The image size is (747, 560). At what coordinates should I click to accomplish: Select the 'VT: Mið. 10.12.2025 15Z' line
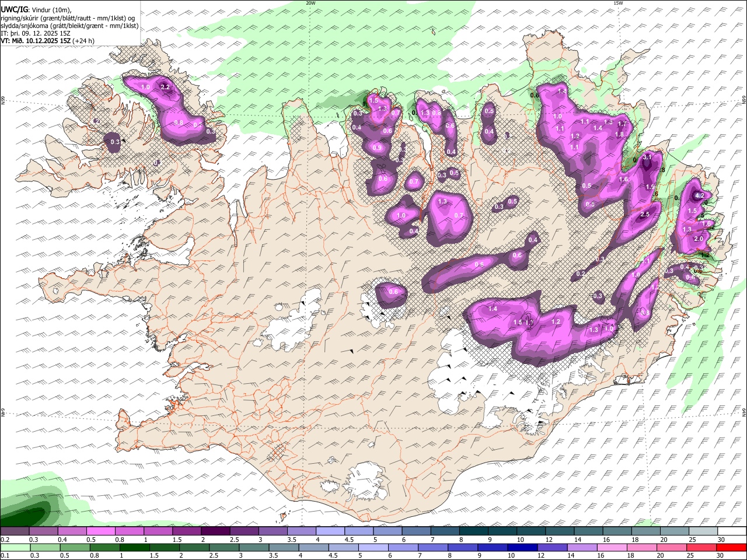[x=36, y=41]
